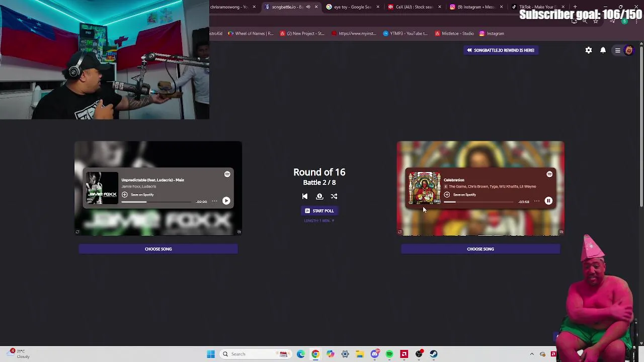
Task: Reload right song card refresh icon
Action: click(x=399, y=232)
